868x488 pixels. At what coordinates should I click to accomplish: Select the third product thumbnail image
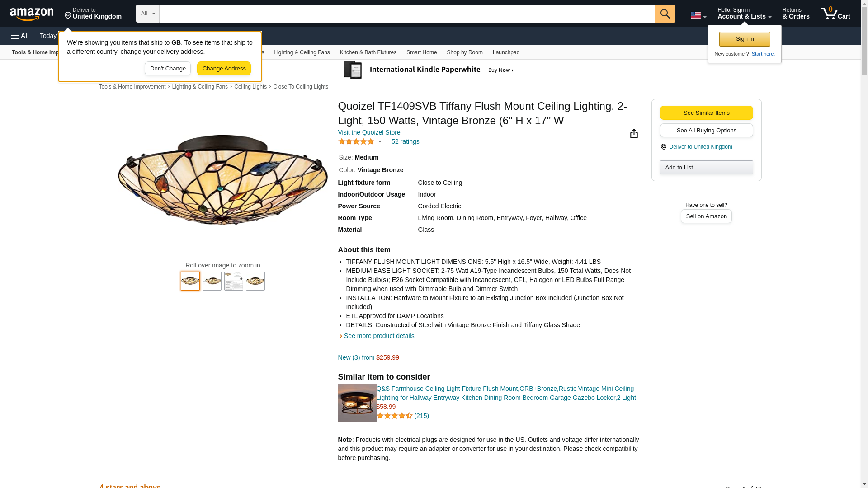(234, 281)
